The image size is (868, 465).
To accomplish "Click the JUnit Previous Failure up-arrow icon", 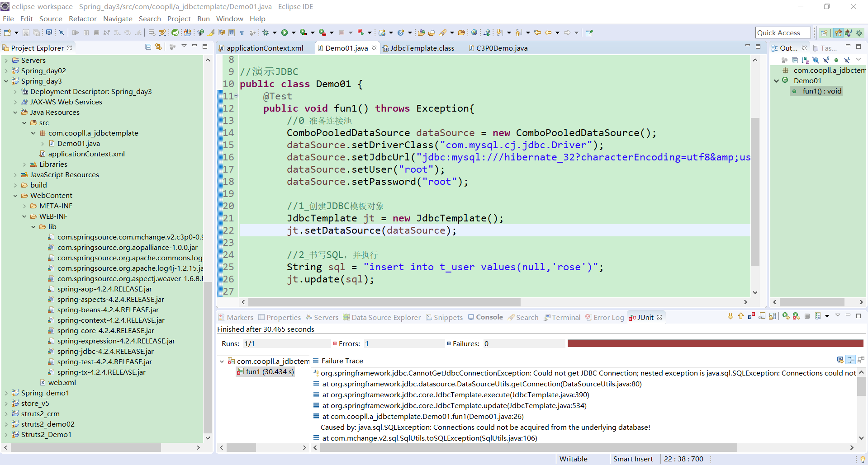I will click(x=741, y=316).
